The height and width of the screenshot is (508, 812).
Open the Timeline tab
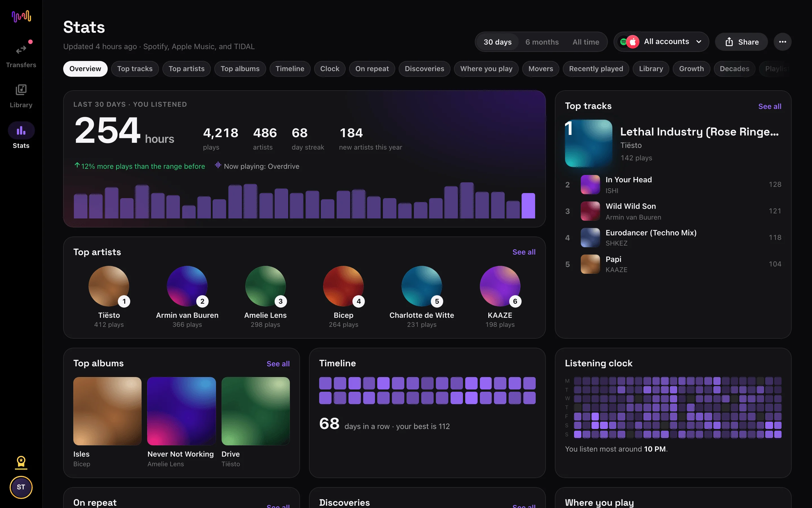290,69
